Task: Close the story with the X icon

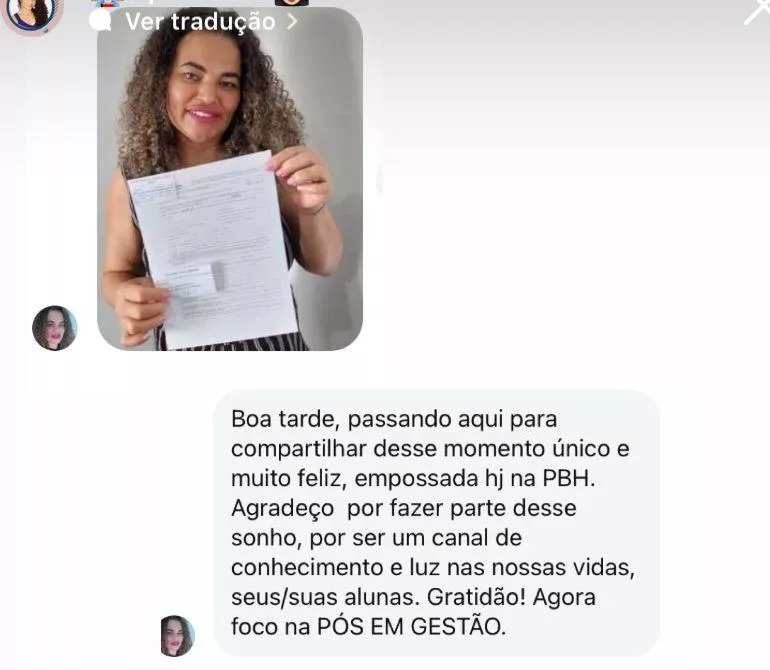Action: click(x=757, y=12)
